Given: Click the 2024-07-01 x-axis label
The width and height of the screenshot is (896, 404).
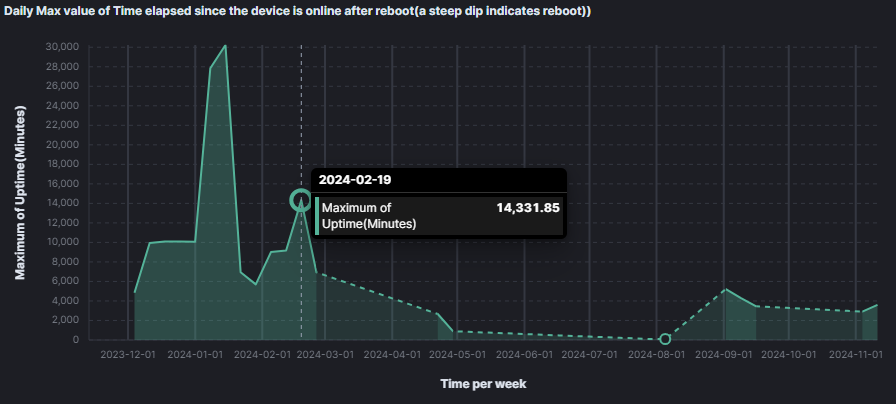Looking at the screenshot, I should coord(589,354).
